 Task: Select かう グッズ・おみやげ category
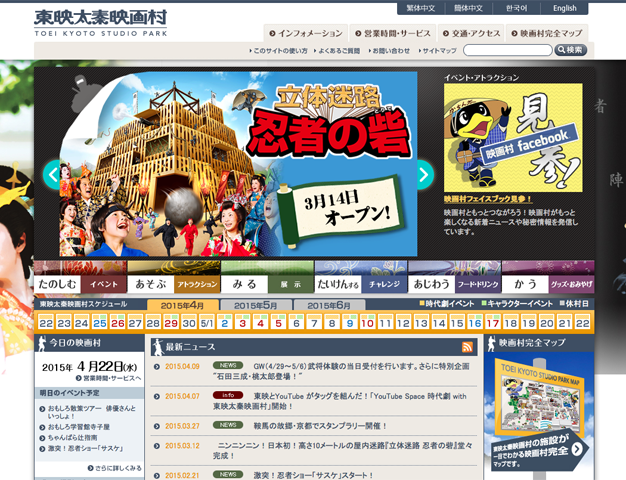coord(548,277)
